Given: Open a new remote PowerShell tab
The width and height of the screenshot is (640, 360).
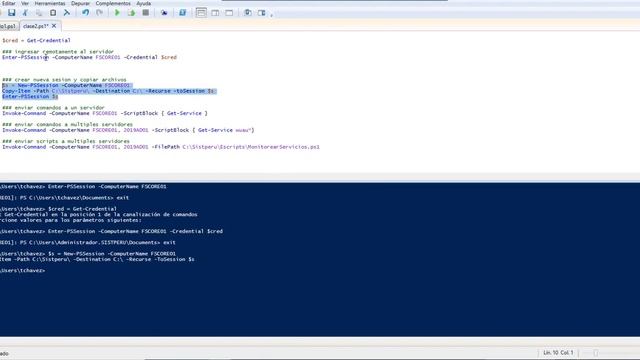Looking at the screenshot, I should coord(164,13).
